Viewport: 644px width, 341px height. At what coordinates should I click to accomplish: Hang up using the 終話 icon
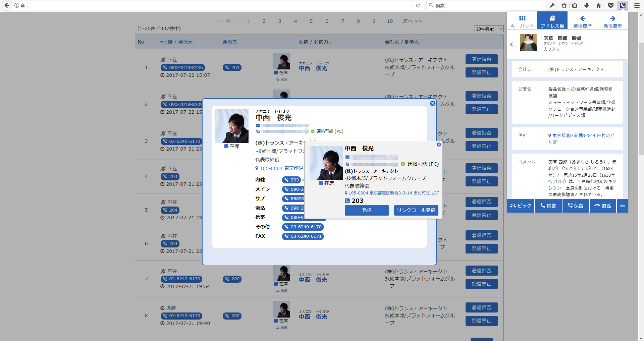603,206
